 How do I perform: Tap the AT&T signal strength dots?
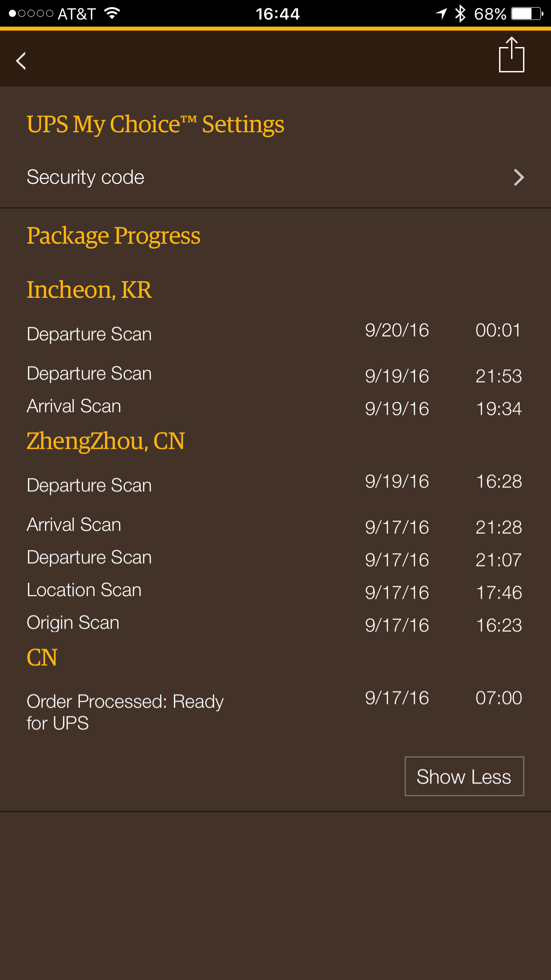pos(31,13)
